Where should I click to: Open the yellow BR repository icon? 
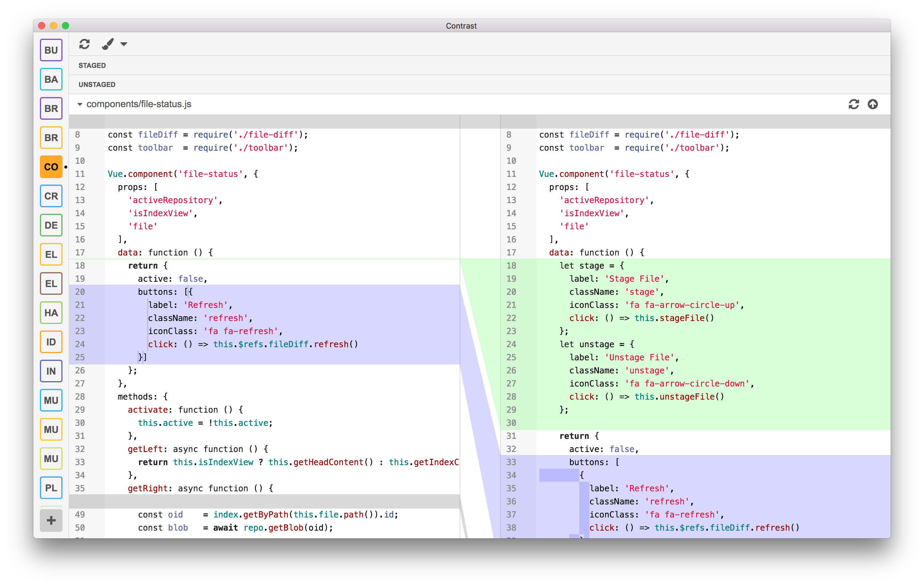tap(51, 137)
